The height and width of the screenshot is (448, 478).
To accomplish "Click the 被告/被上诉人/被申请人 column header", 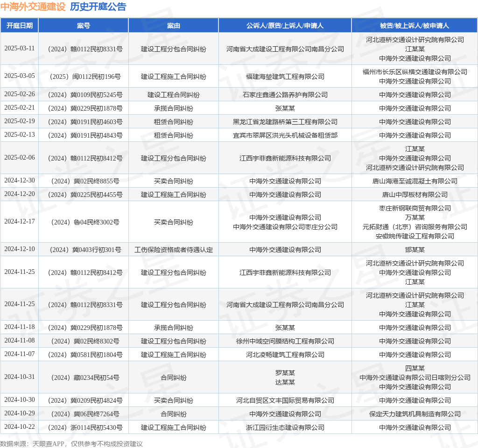I will point(415,26).
